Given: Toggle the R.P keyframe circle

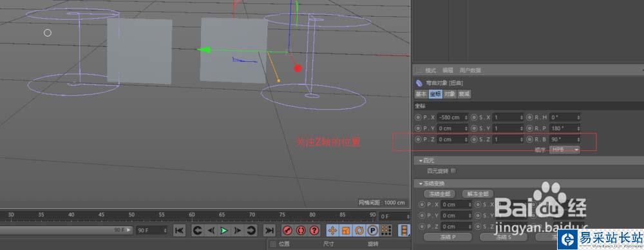Looking at the screenshot, I should (x=530, y=128).
